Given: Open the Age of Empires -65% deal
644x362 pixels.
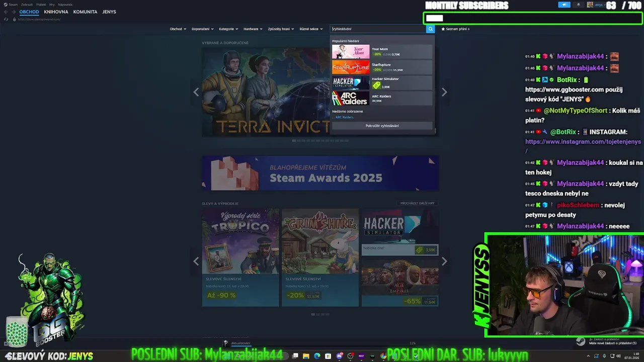Looking at the screenshot, I should tap(400, 283).
